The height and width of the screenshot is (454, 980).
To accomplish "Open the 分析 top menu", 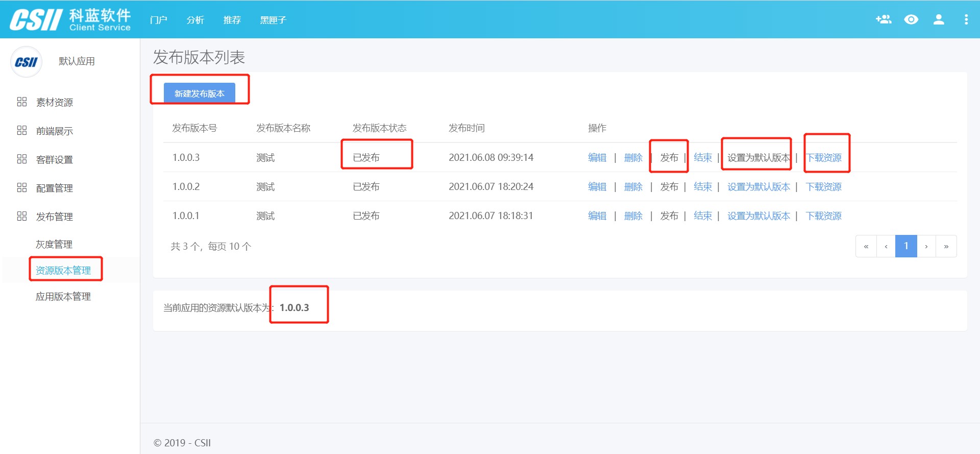I will [195, 20].
